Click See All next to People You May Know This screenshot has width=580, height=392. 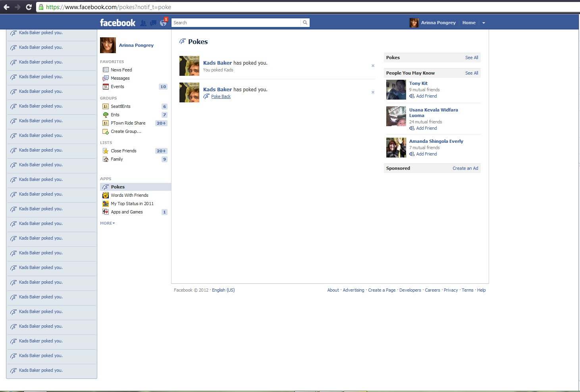[x=472, y=73]
